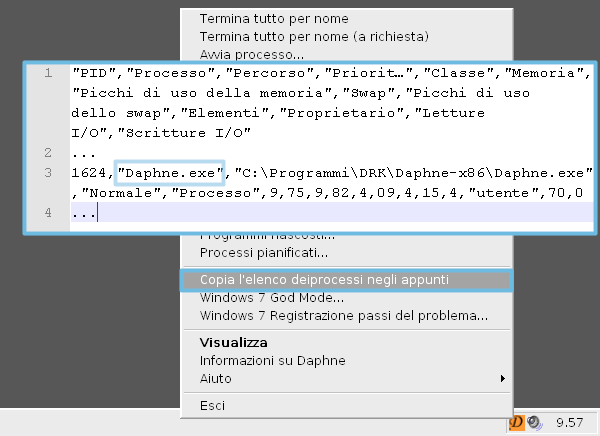
Task: Click the 1624 PID value
Action: (x=89, y=173)
